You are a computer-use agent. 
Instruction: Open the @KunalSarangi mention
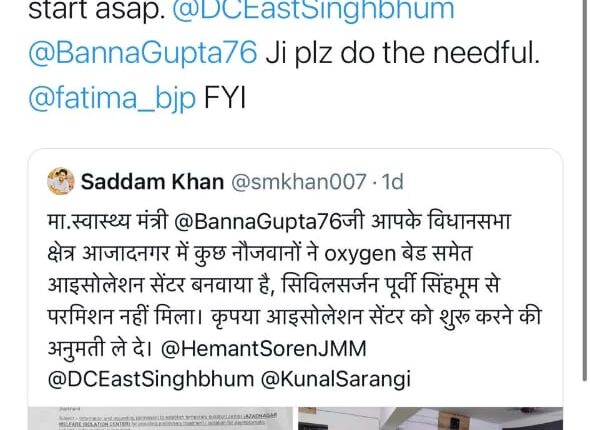[x=335, y=380]
